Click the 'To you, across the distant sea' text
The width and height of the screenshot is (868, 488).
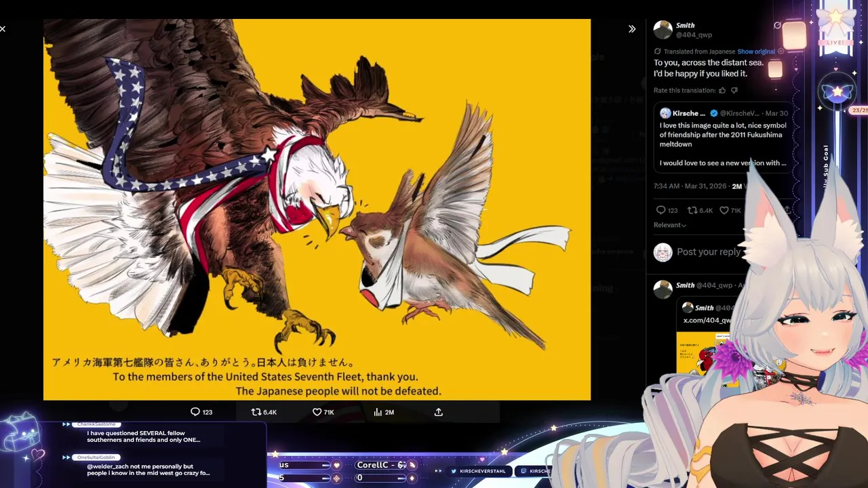click(x=709, y=62)
